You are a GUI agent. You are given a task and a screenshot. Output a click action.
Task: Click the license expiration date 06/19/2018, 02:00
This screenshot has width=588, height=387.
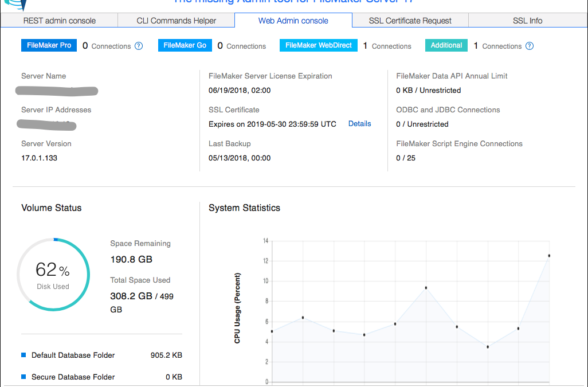pyautogui.click(x=240, y=91)
